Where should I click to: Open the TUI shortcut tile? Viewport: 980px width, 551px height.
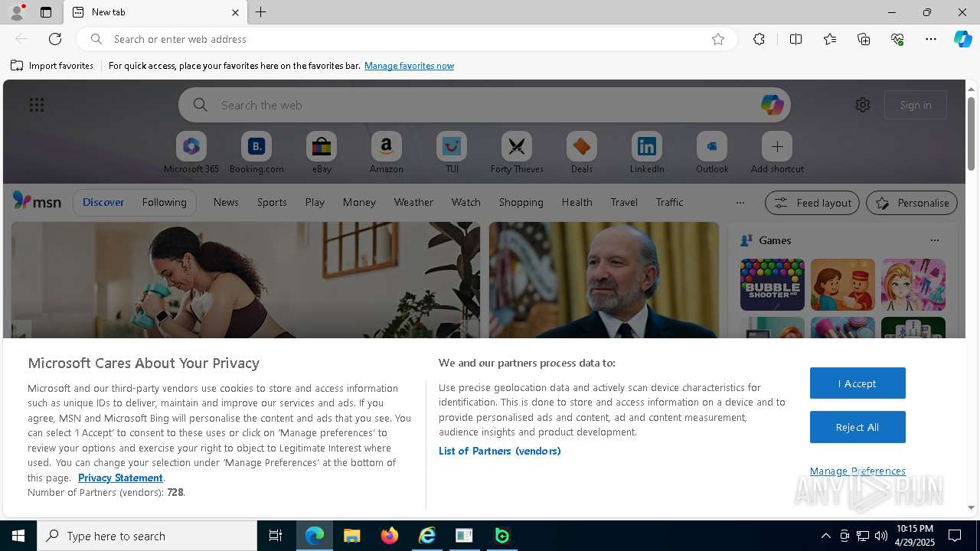pyautogui.click(x=452, y=152)
